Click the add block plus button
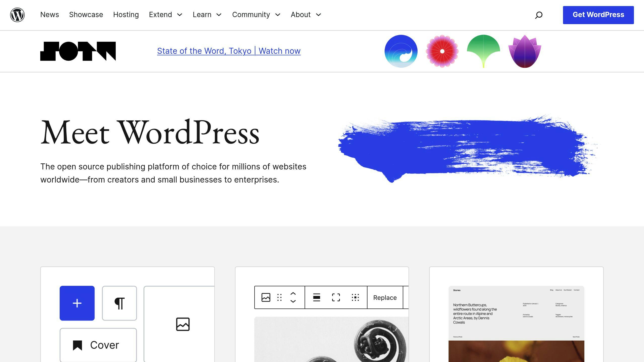The width and height of the screenshot is (644, 362). [77, 303]
